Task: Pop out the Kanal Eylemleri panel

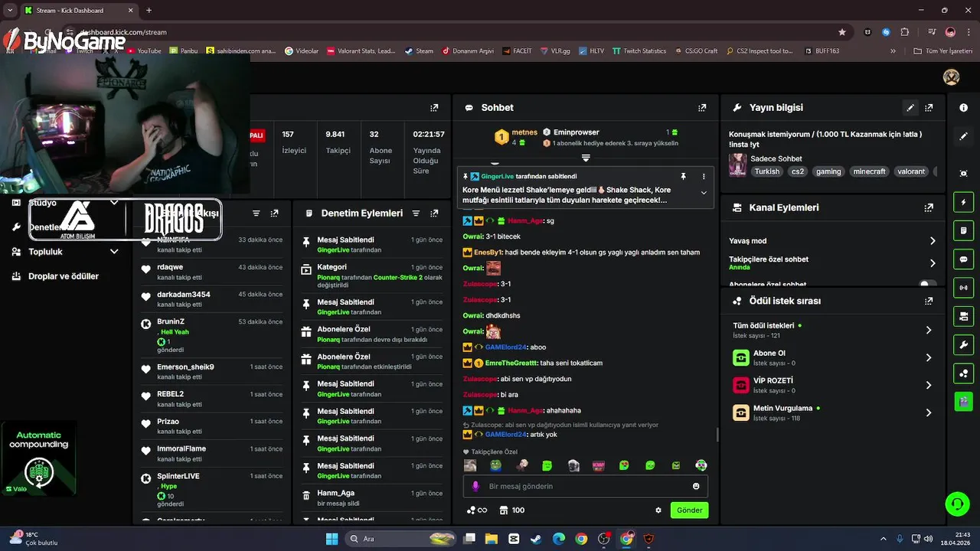Action: (x=929, y=207)
